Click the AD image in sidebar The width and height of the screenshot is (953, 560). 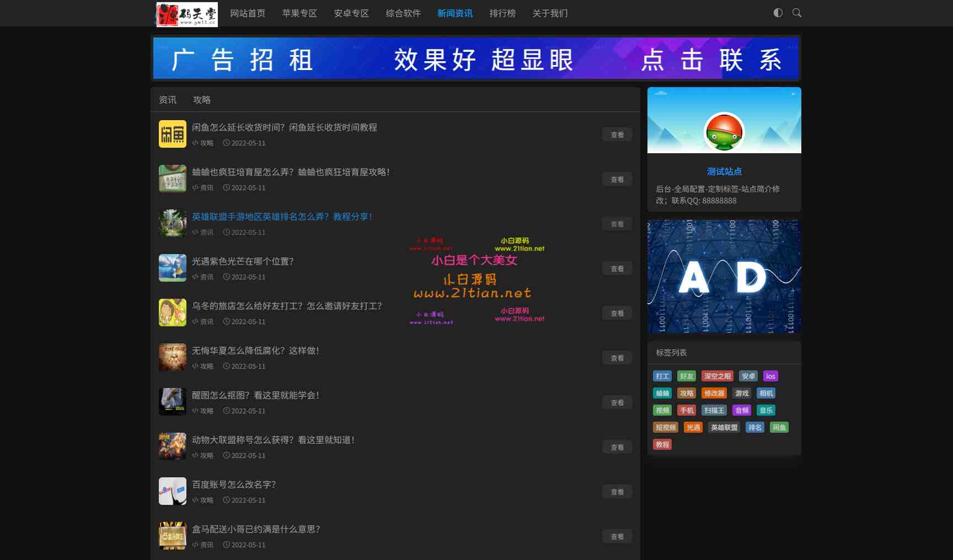pyautogui.click(x=724, y=276)
